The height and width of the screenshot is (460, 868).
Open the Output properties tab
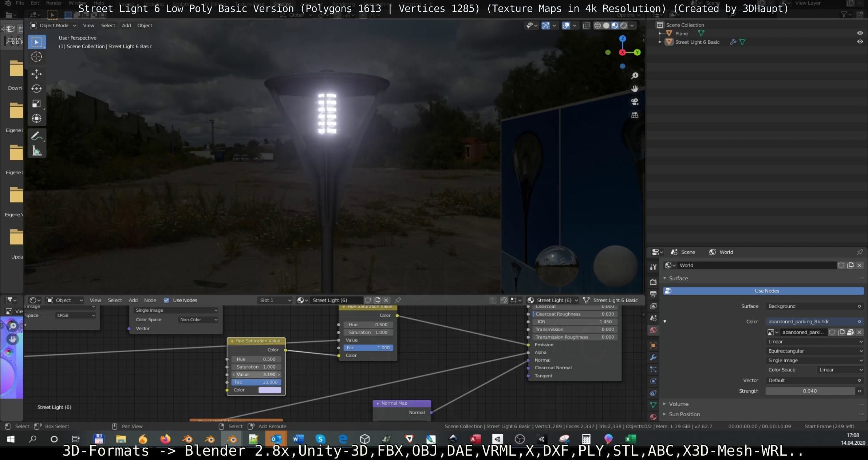click(x=653, y=294)
